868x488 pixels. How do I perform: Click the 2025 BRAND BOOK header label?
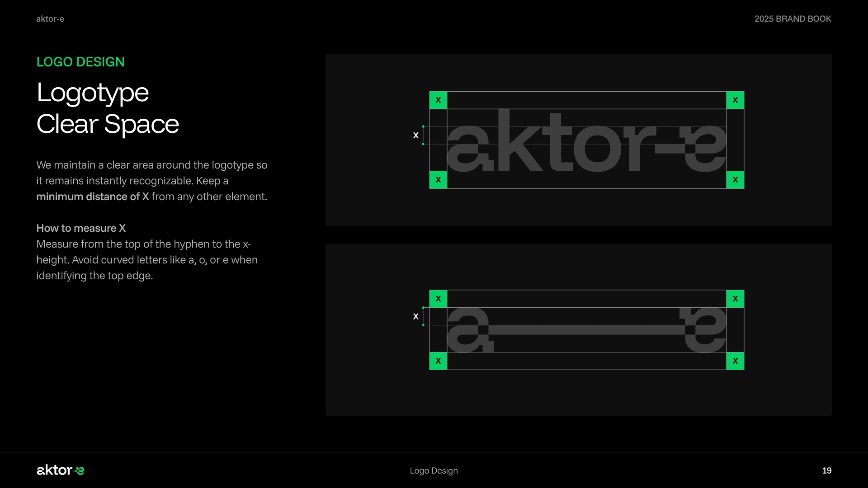coord(793,19)
